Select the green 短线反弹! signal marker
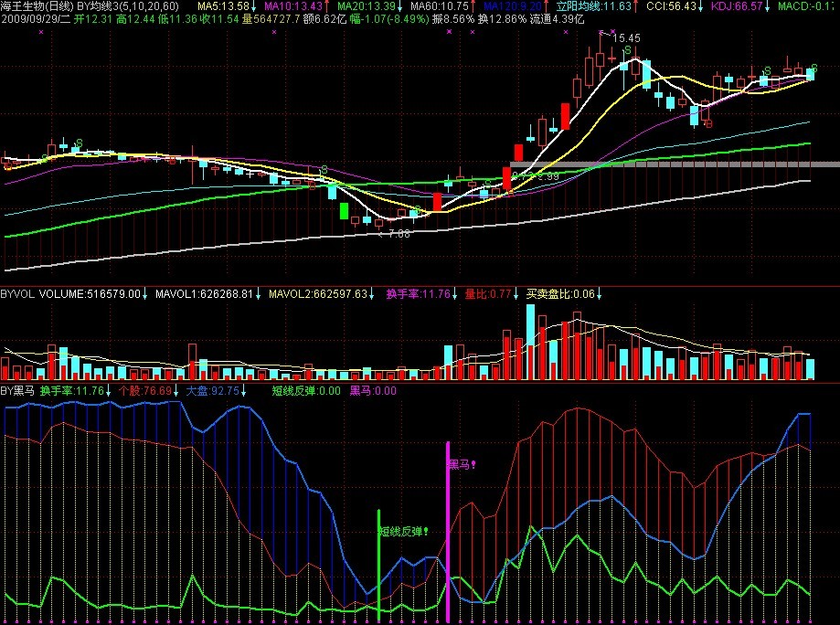840x625 pixels. click(403, 531)
